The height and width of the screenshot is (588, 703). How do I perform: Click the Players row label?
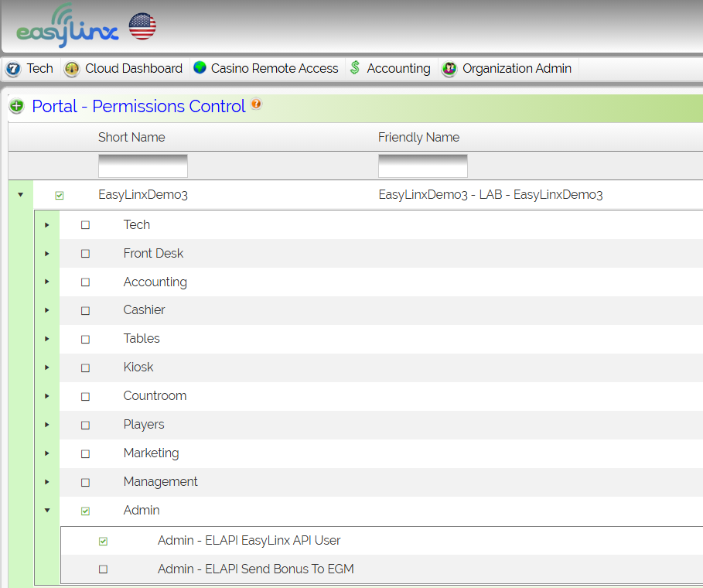tap(144, 425)
